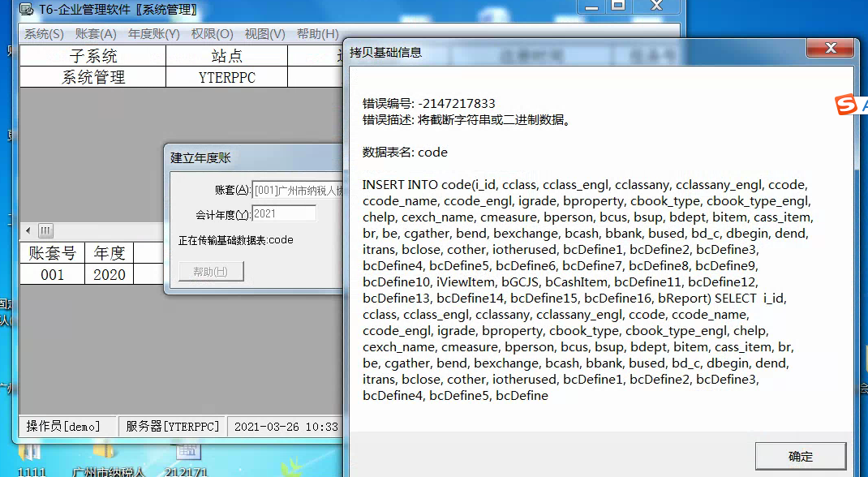The width and height of the screenshot is (868, 477).
Task: Click the 账套(A) field showing [001]广州市纳税人
Action: tap(298, 191)
